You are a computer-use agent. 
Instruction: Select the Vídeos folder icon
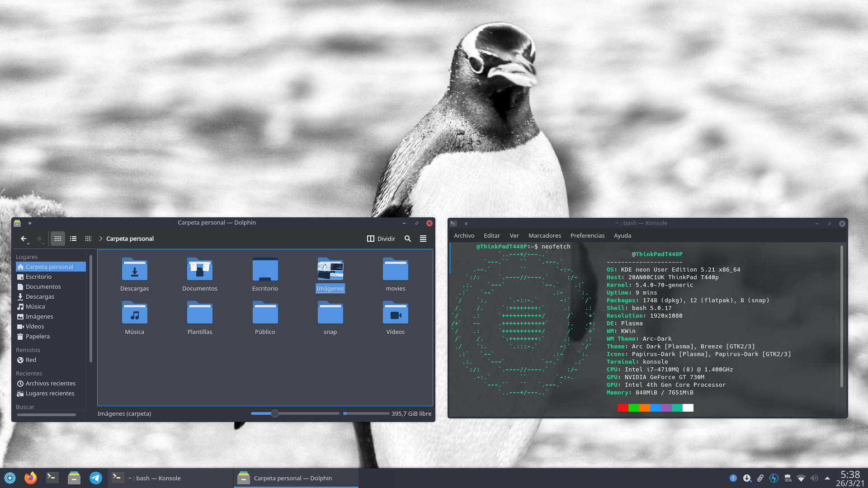[x=395, y=313]
